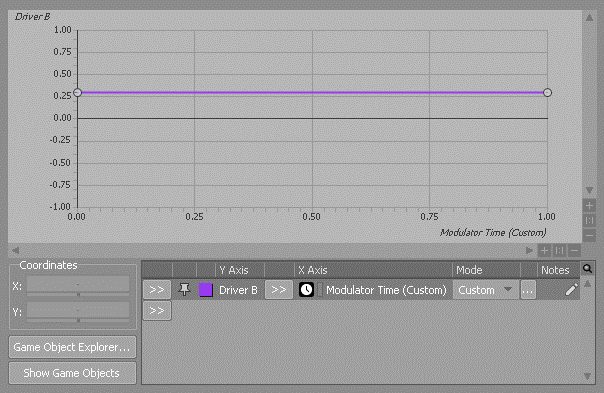The height and width of the screenshot is (393, 604).
Task: Select the Driver B row label
Action: coord(238,290)
